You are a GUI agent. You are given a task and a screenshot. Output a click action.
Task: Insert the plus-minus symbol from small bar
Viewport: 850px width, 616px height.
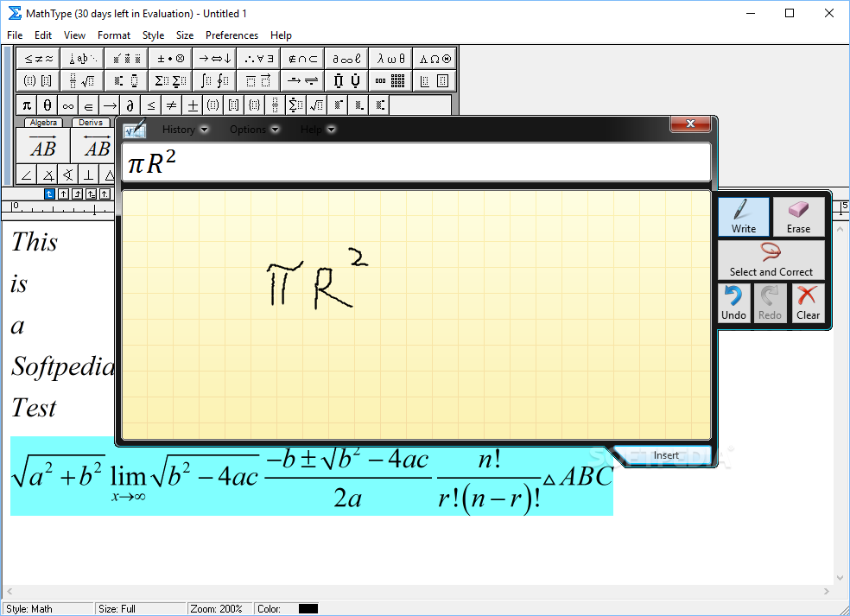[193, 105]
